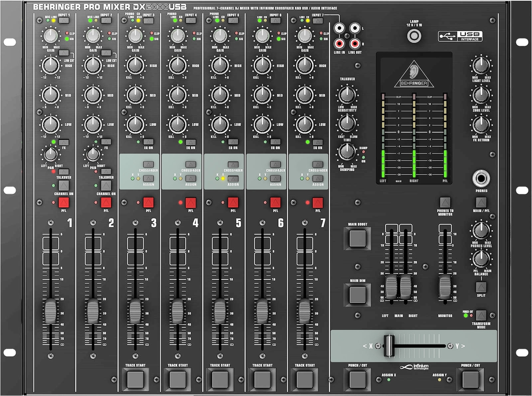Switch the Main / PFL meter button

coord(481,202)
